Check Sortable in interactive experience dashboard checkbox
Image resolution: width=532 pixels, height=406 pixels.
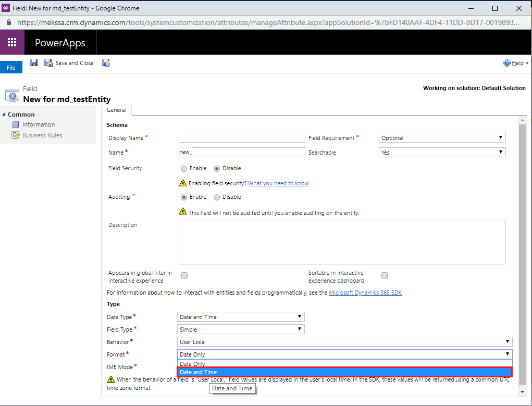pos(385,275)
